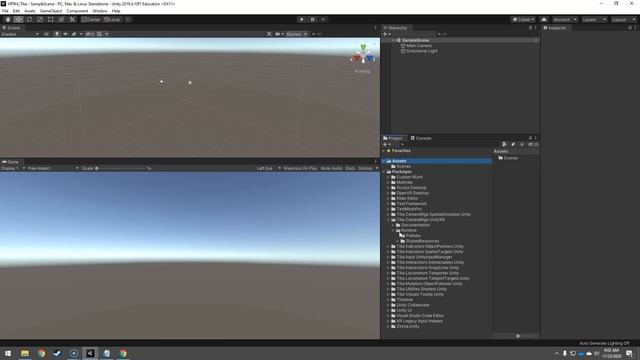This screenshot has height=360, width=640.
Task: Toggle the Local handle rotation button
Action: [x=112, y=20]
